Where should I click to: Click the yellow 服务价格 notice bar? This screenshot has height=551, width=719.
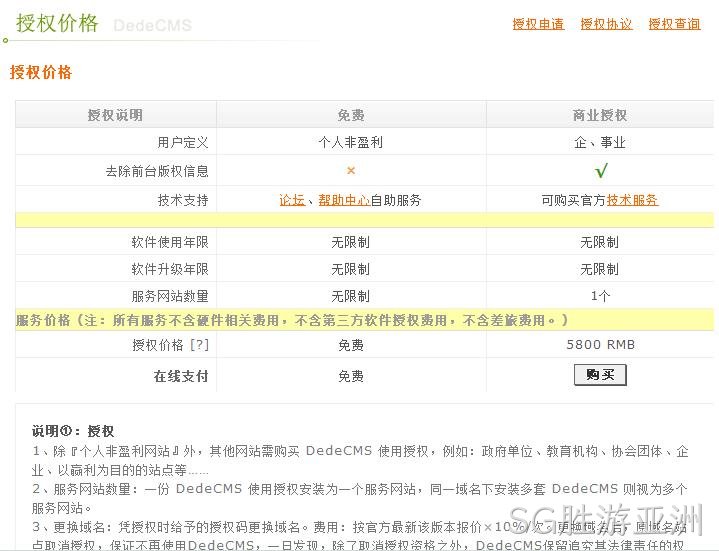[x=365, y=320]
